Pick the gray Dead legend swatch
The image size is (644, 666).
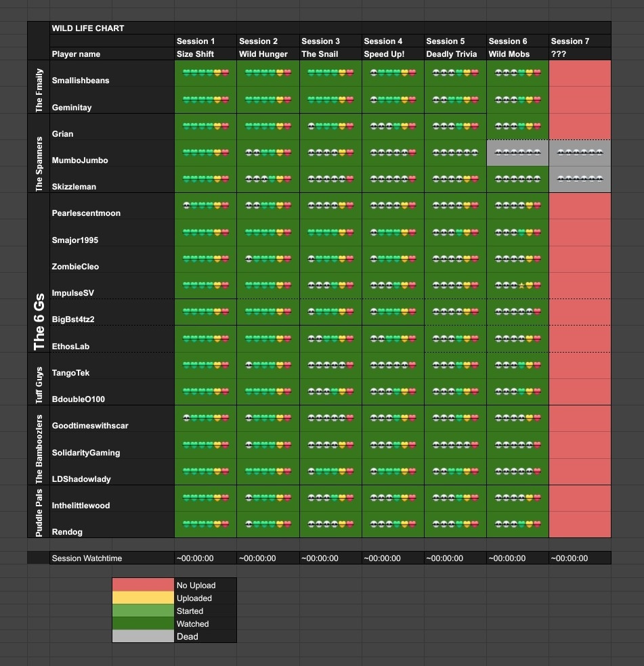[x=144, y=636]
